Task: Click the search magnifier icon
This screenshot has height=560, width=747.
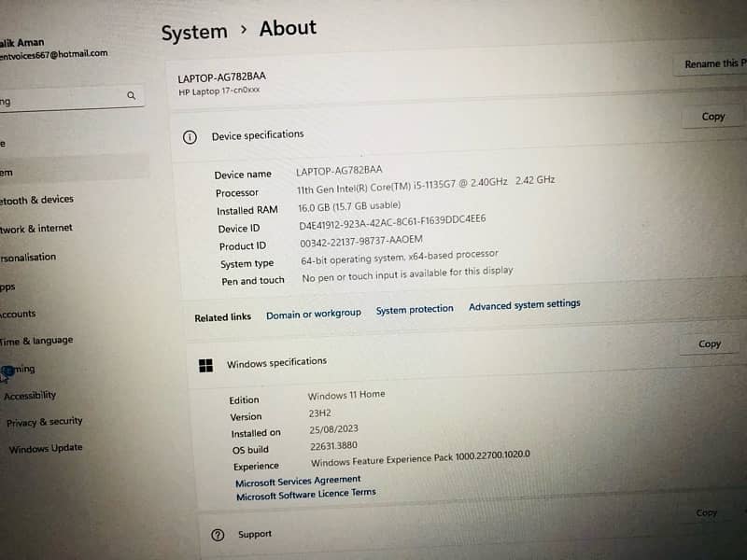Action: click(131, 95)
